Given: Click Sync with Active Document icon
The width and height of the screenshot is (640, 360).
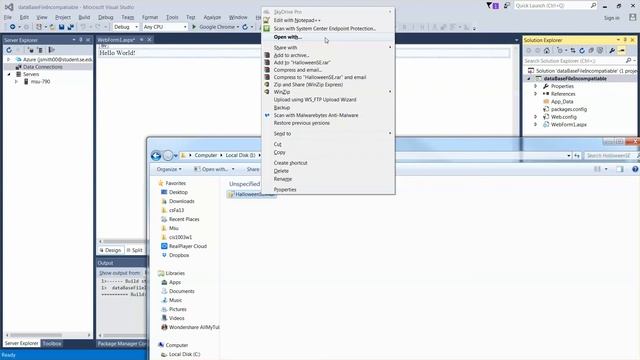Looking at the screenshot, I should [573, 51].
